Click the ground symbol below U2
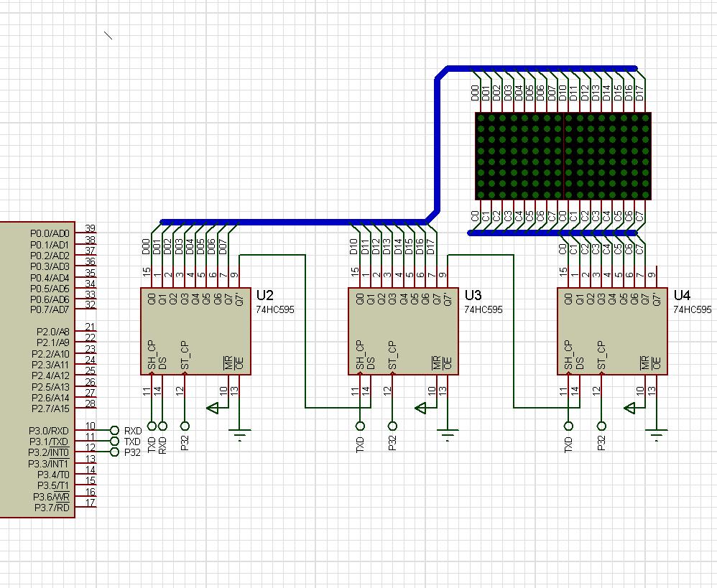Viewport: 717px width, 588px height. (x=239, y=431)
